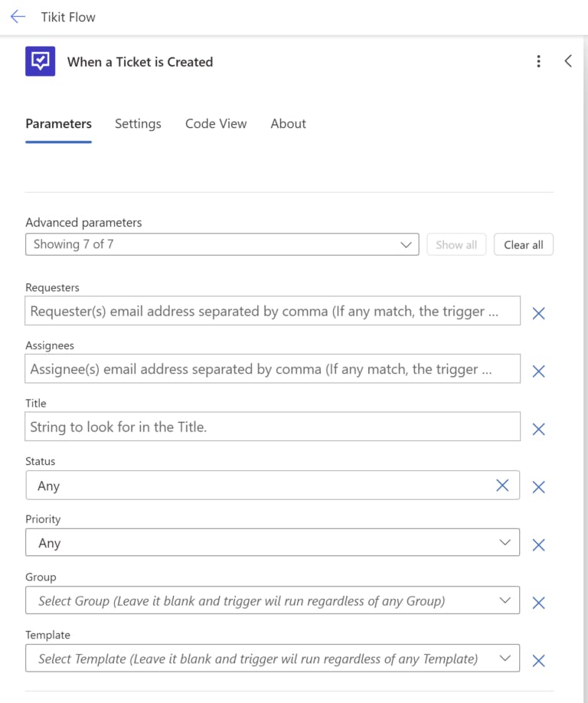588x703 pixels.
Task: Click the Clear all button
Action: (524, 245)
